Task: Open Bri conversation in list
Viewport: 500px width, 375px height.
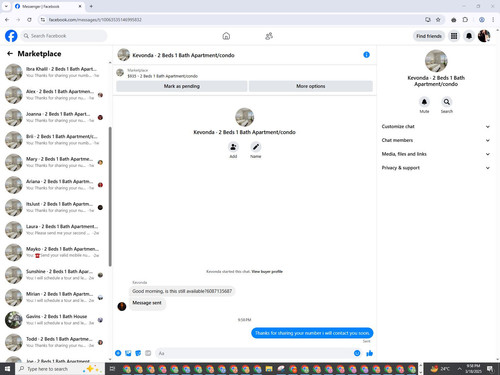Action: coord(55,140)
